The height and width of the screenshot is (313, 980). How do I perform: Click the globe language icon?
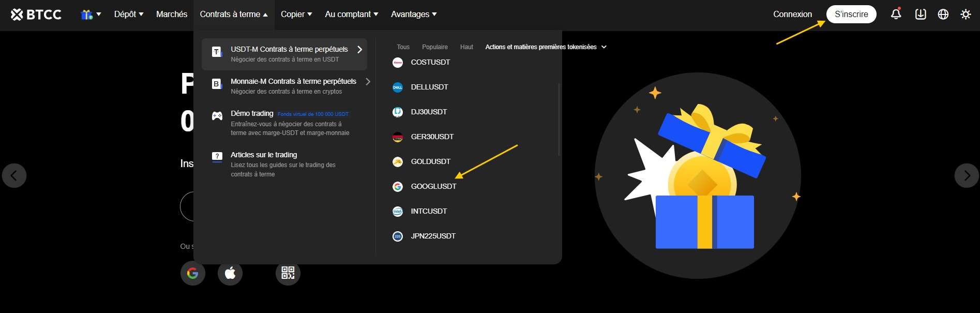943,14
